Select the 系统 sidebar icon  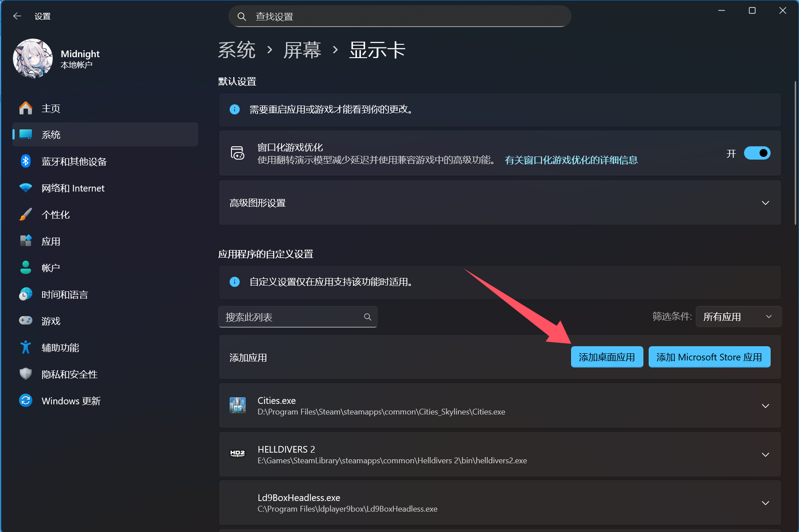click(26, 134)
